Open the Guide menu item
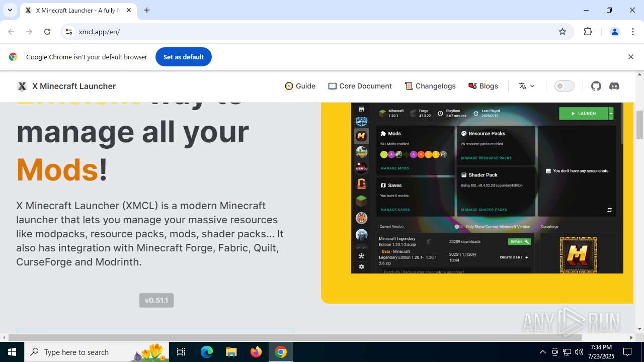Viewport: 644px width, 362px height. pyautogui.click(x=300, y=86)
